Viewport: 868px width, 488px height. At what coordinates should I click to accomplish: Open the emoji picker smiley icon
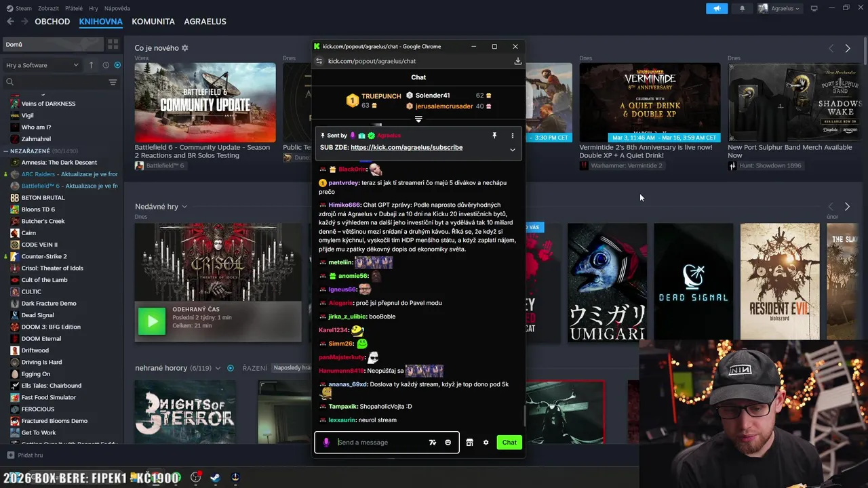448,443
